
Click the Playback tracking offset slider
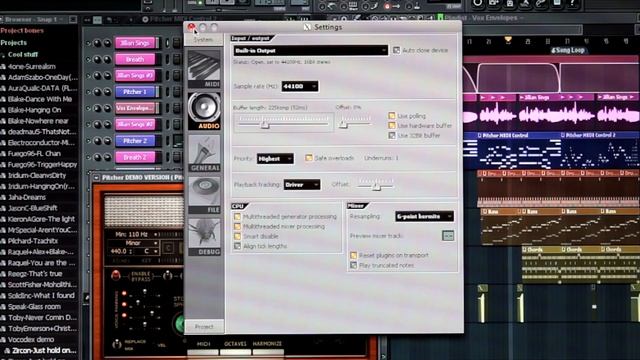pyautogui.click(x=376, y=184)
